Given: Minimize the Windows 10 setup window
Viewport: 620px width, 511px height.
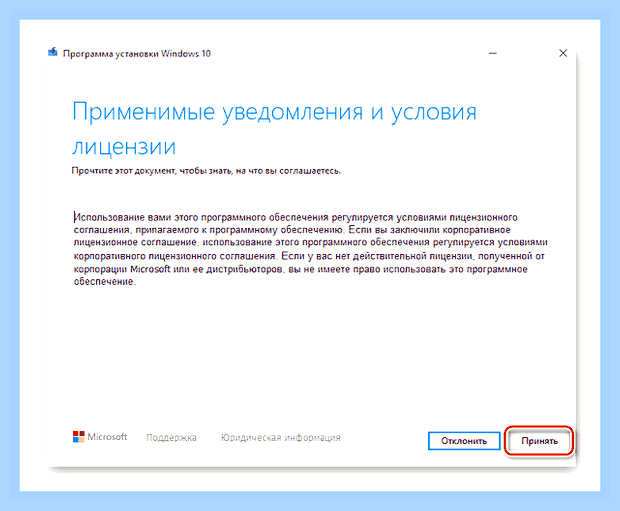Looking at the screenshot, I should tap(493, 53).
